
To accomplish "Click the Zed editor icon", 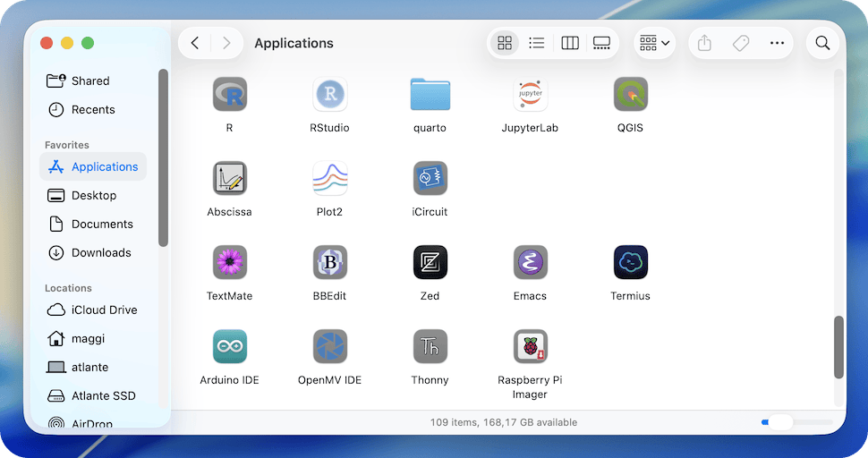I will pos(430,262).
